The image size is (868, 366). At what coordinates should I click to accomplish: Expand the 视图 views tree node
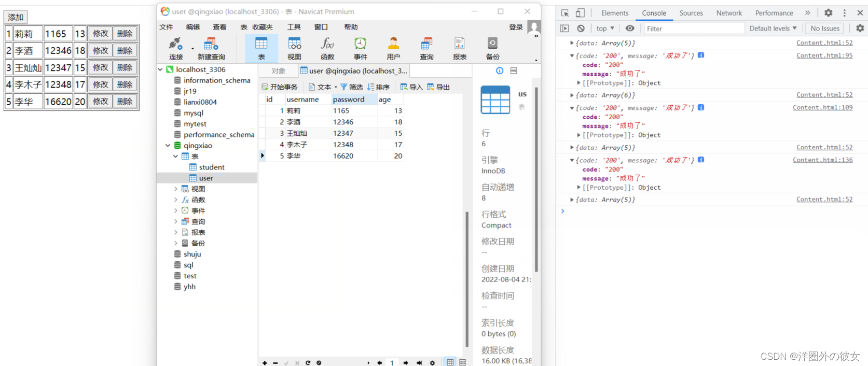[x=175, y=189]
